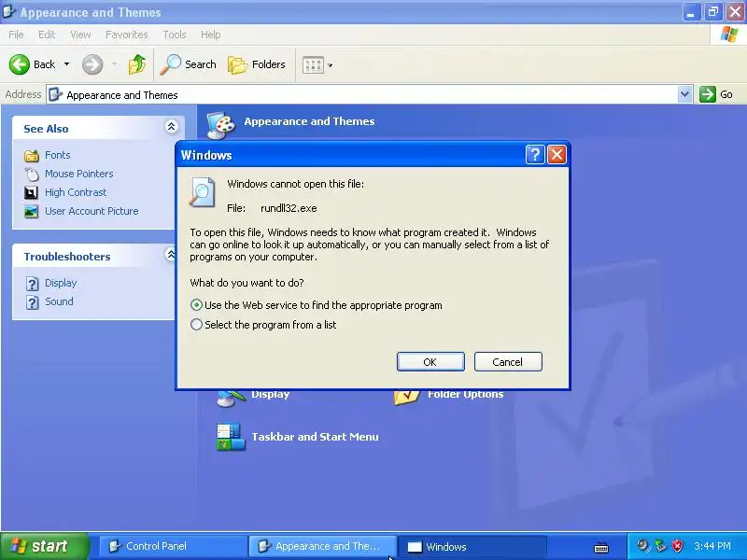Click the network connection tray icon
The width and height of the screenshot is (747, 560).
[660, 546]
